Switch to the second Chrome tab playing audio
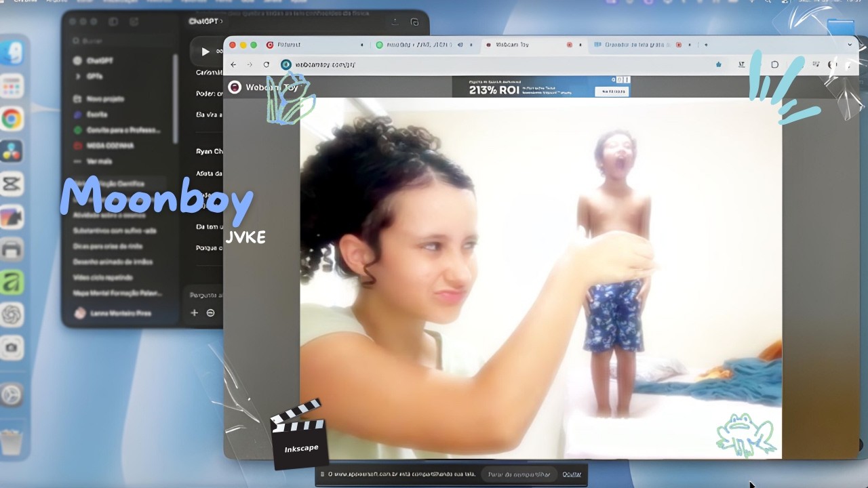The image size is (868, 488). (x=425, y=45)
